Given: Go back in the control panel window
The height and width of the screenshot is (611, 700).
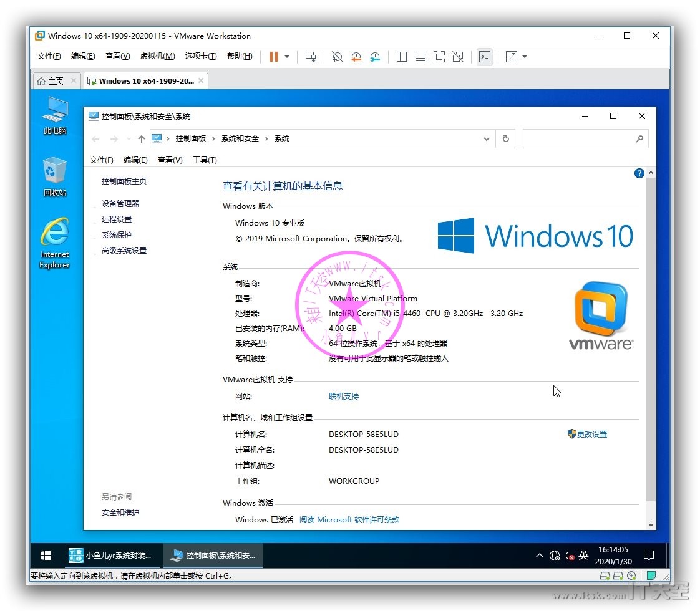Looking at the screenshot, I should 95,138.
